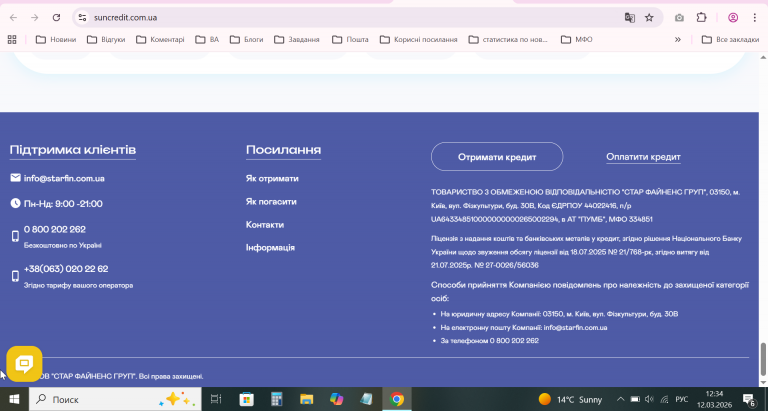Open the статистика по нов... bookmark folder
The image size is (768, 411).
coord(508,40)
